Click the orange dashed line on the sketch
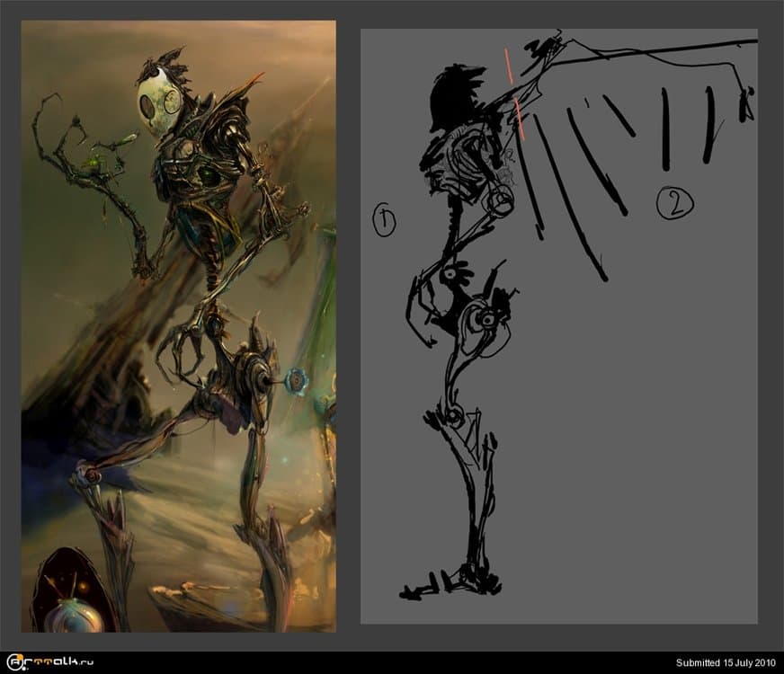Screen dimensions: 784x674 coord(514,97)
